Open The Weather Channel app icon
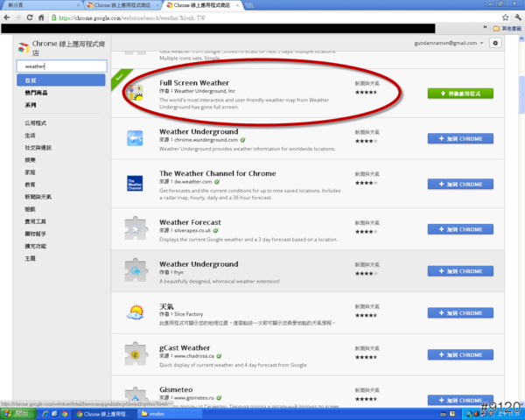Viewport: 525px width, 420px height. [136, 182]
